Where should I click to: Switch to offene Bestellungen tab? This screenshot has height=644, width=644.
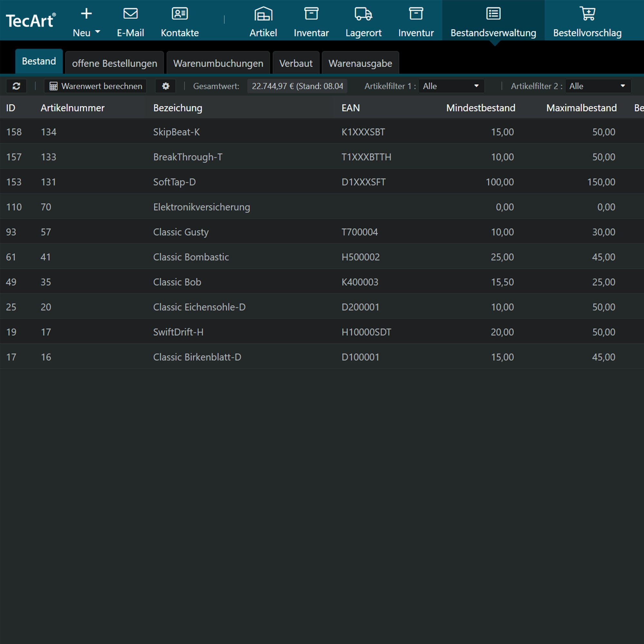coord(115,63)
